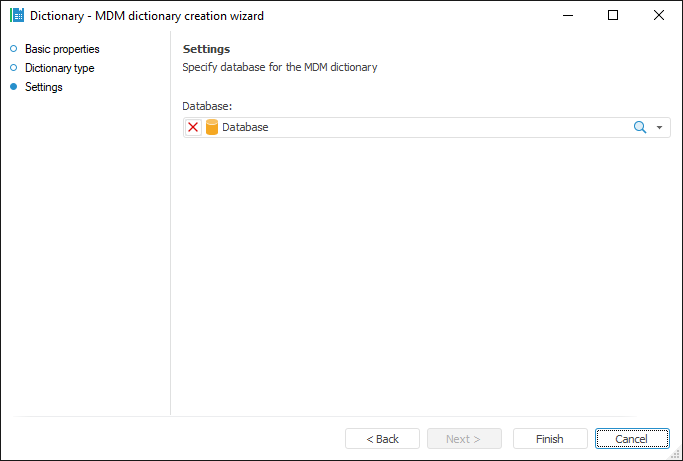
Task: Open the Dictionary type step
Action: tap(59, 68)
